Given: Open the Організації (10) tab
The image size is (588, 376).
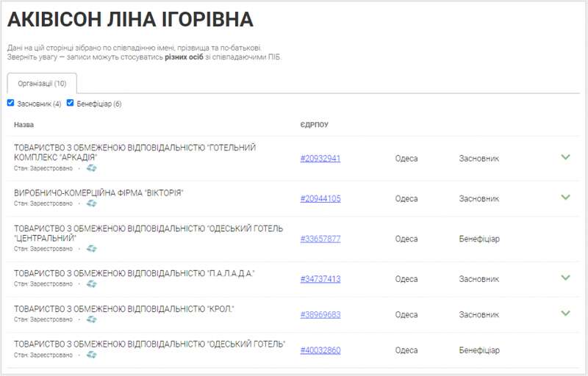Looking at the screenshot, I should tap(42, 84).
